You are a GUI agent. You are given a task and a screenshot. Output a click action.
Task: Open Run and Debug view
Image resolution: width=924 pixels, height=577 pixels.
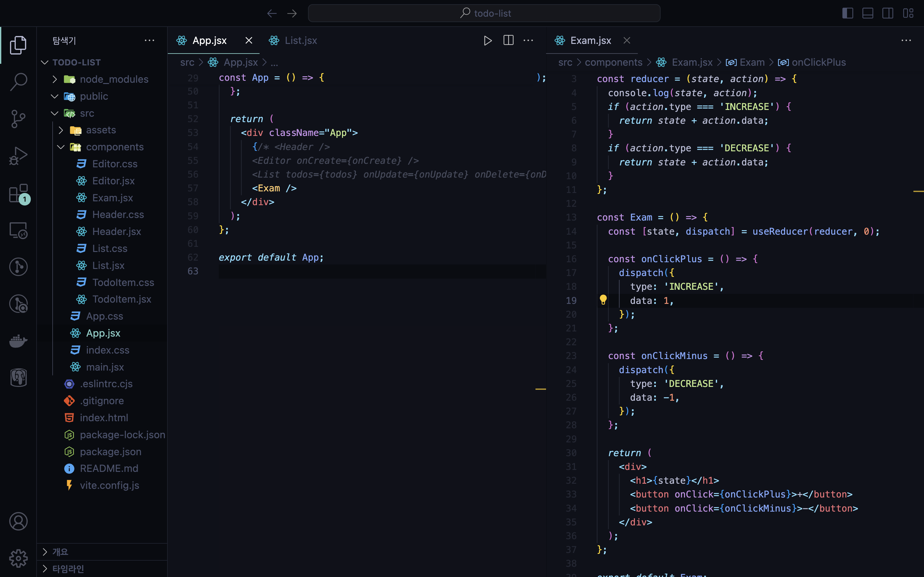18,156
